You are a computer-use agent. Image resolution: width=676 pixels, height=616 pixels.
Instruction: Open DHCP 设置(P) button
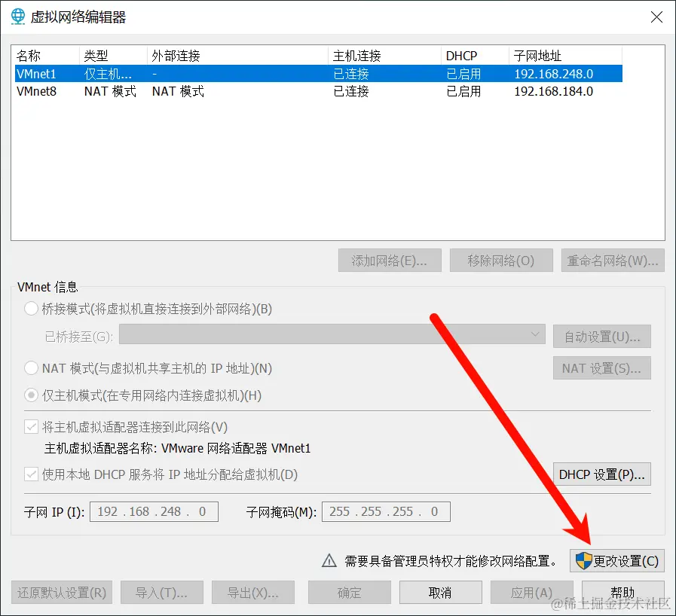[x=602, y=474]
